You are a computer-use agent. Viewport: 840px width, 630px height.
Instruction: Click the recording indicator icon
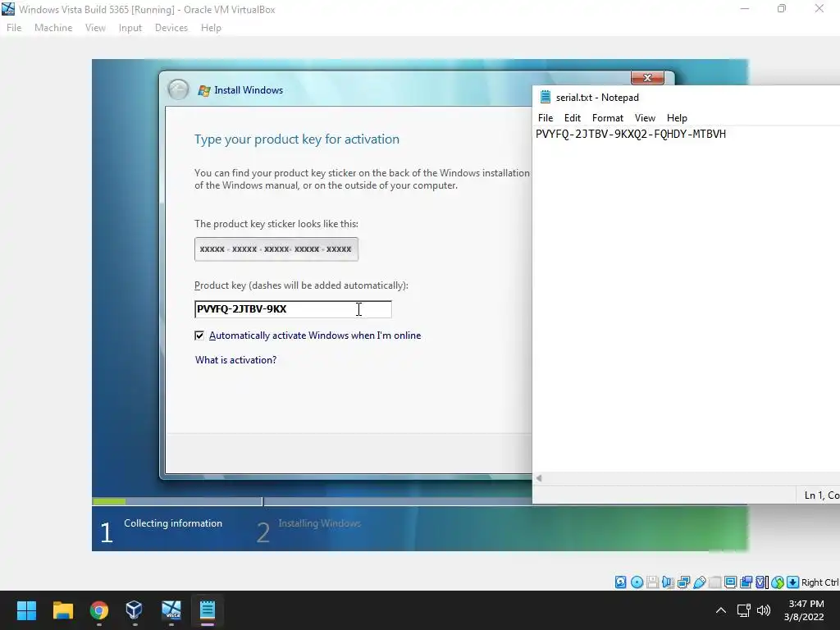click(x=746, y=582)
